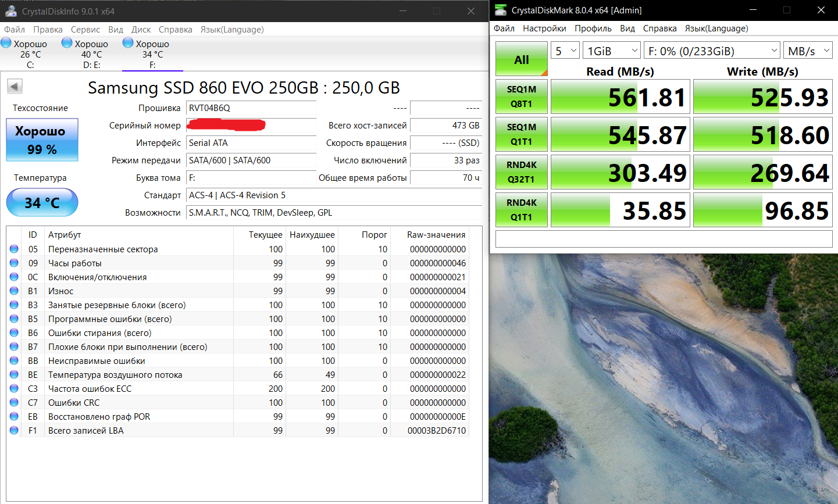Screen dimensions: 838x504
Task: Open Справка menu in CrystalDiskInfo
Action: (x=176, y=30)
